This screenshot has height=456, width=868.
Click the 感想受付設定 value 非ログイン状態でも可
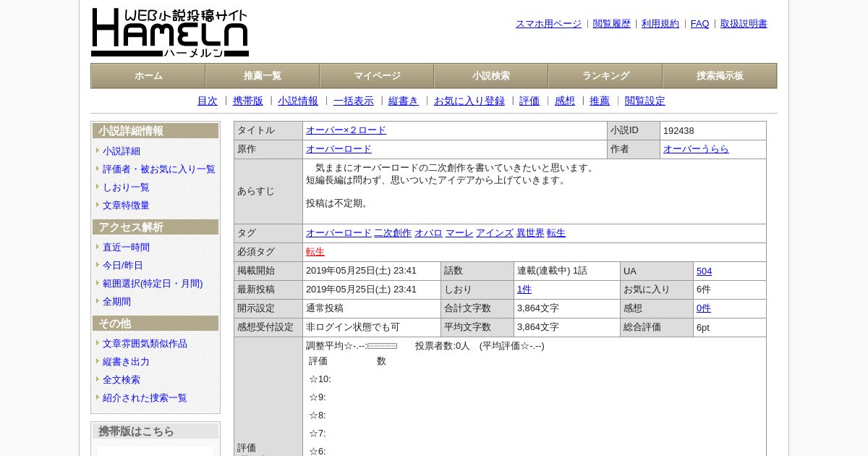(353, 327)
